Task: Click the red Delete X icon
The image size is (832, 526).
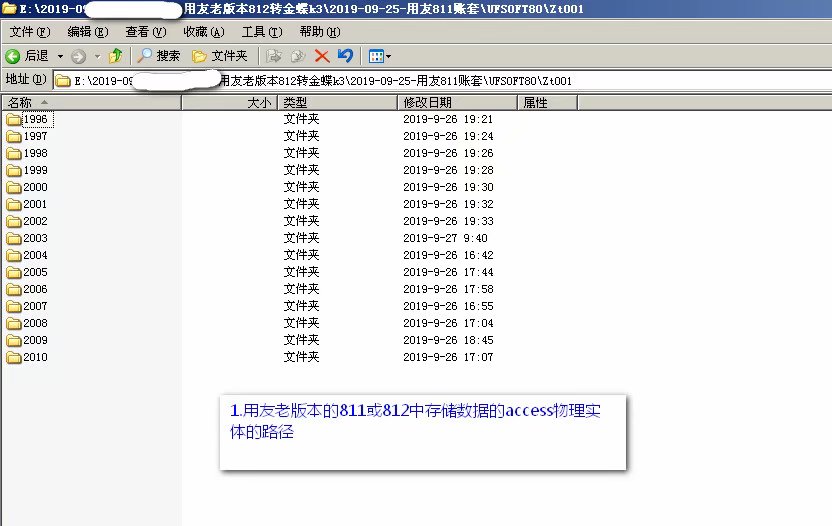Action: 322,56
